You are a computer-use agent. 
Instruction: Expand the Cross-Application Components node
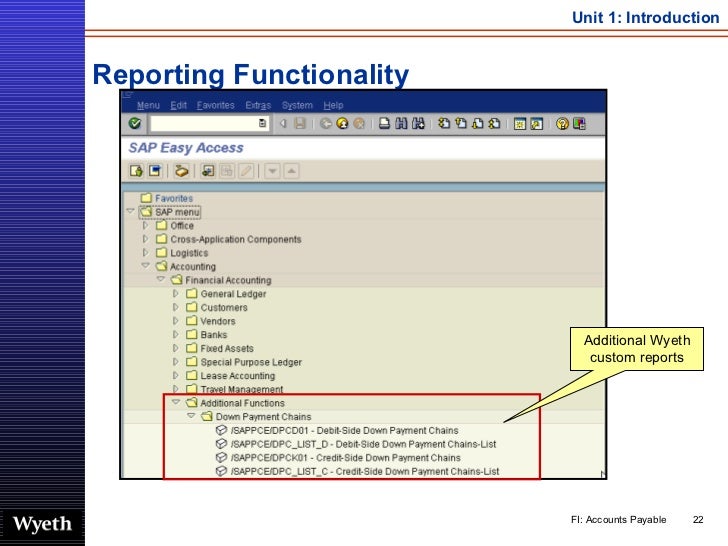coord(145,239)
